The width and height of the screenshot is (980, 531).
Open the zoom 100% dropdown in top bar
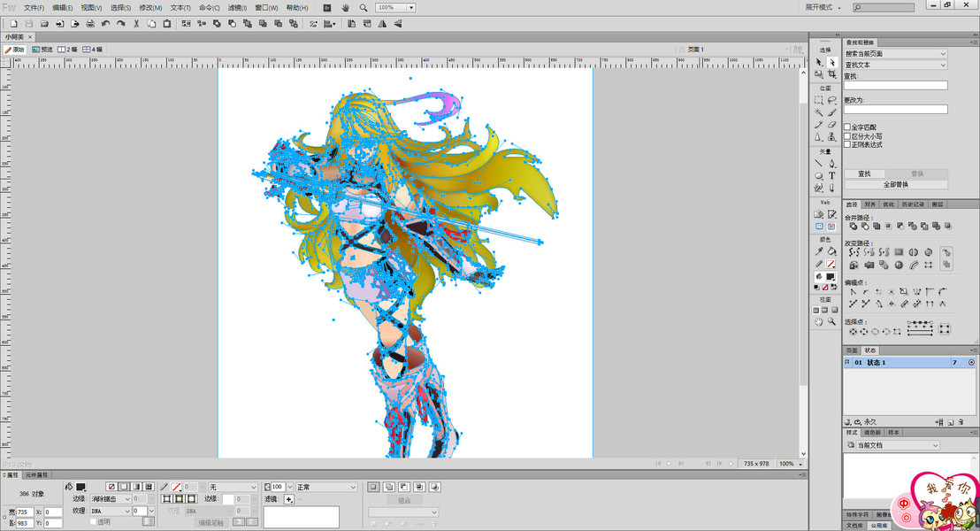pos(411,7)
